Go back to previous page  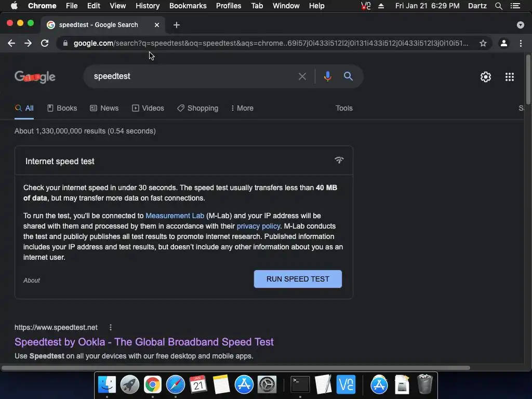click(x=11, y=43)
